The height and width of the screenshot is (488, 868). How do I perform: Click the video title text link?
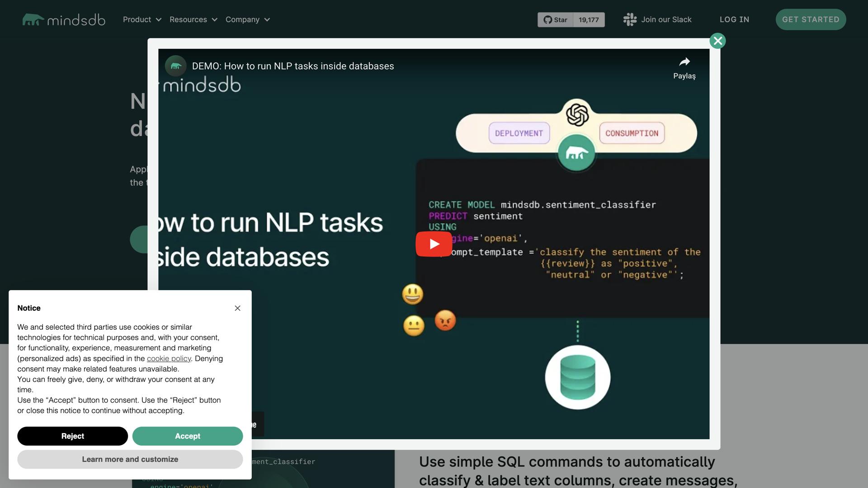[292, 66]
